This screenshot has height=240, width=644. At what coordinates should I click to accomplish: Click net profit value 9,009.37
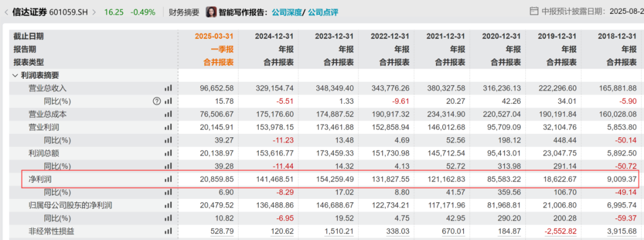pyautogui.click(x=622, y=180)
